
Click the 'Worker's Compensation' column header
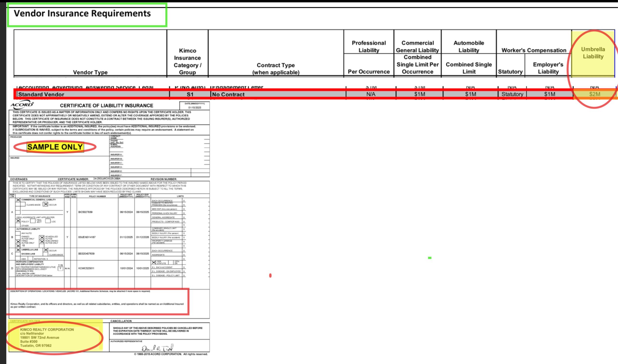point(534,50)
